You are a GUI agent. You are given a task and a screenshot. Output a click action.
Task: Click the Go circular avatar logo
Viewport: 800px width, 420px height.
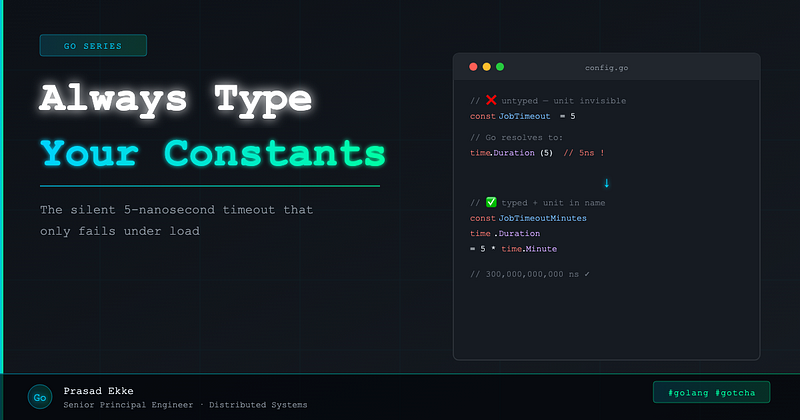[x=40, y=397]
